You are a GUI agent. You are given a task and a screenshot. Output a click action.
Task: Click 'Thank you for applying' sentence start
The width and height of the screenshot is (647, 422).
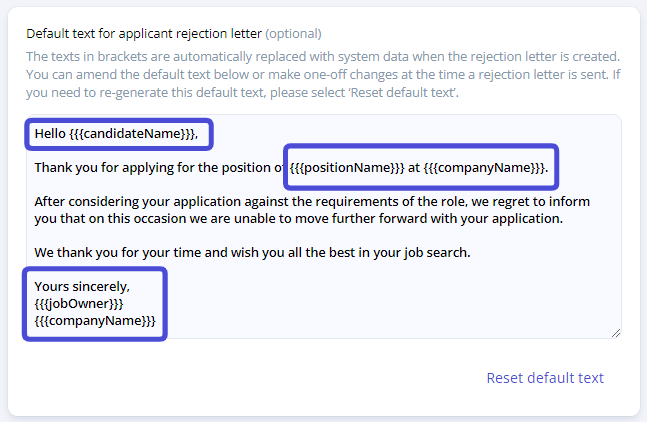(104, 167)
